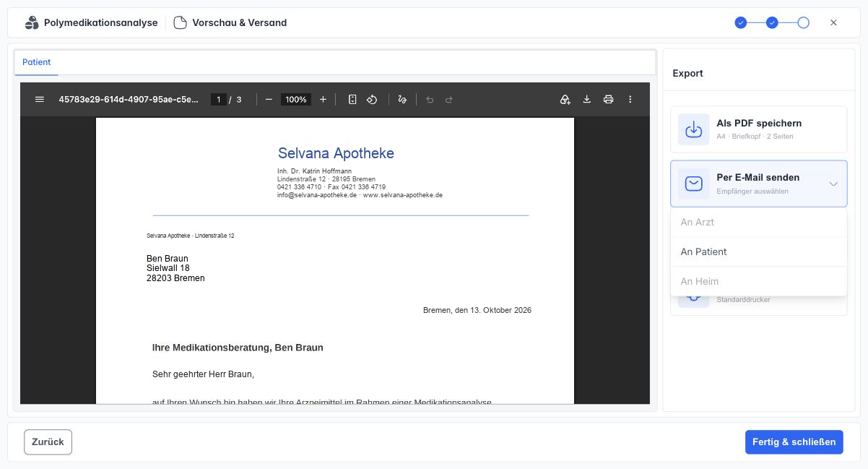868x469 pixels.
Task: Choose An Arzt from recipient list
Action: click(758, 223)
